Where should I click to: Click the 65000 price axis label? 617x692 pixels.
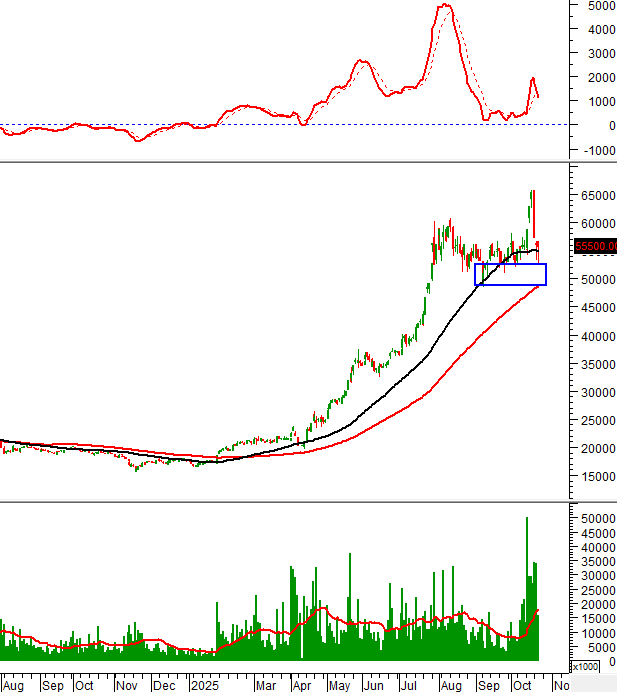[596, 196]
